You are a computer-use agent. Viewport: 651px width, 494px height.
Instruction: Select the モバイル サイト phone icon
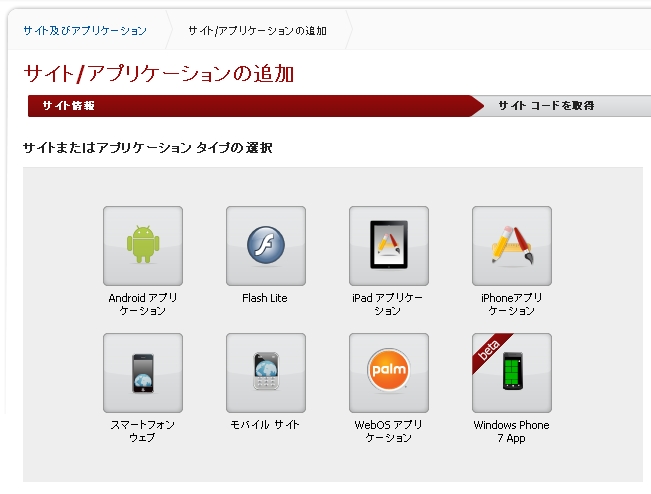click(x=266, y=373)
